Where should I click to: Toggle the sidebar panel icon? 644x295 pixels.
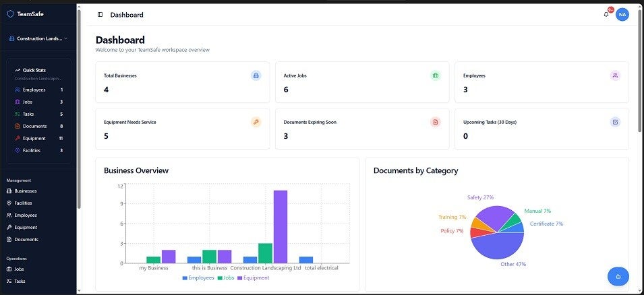pyautogui.click(x=100, y=15)
